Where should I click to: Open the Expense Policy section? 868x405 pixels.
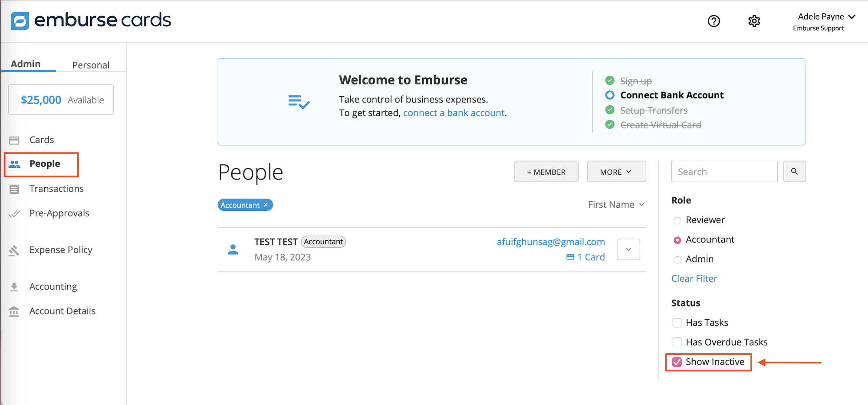[x=61, y=250]
